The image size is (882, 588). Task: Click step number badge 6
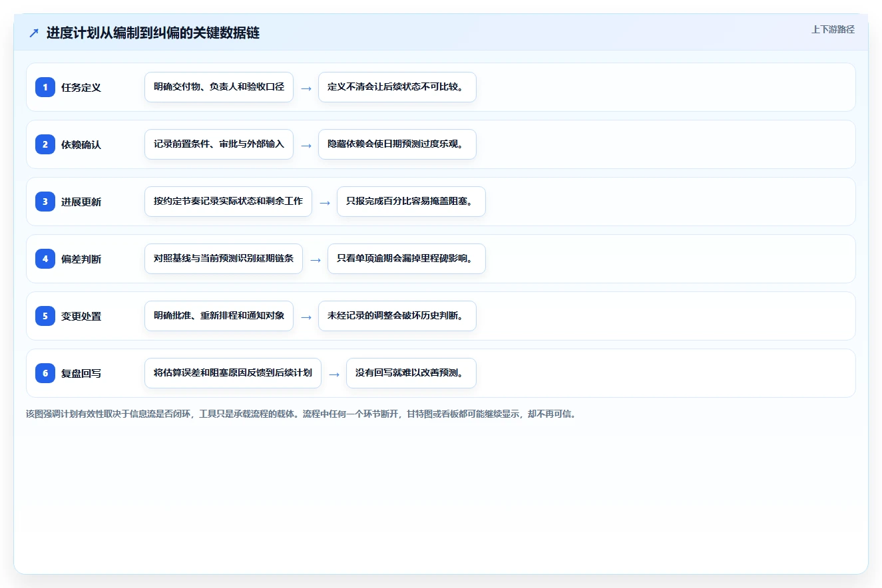point(45,373)
